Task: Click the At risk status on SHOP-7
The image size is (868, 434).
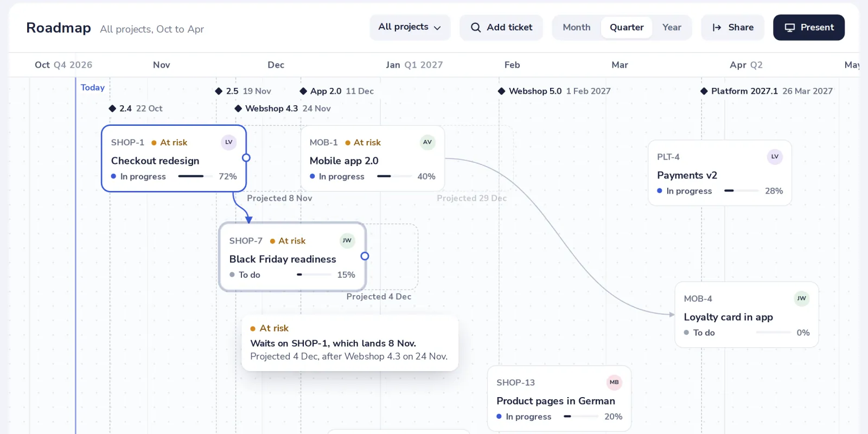Action: [x=288, y=241]
